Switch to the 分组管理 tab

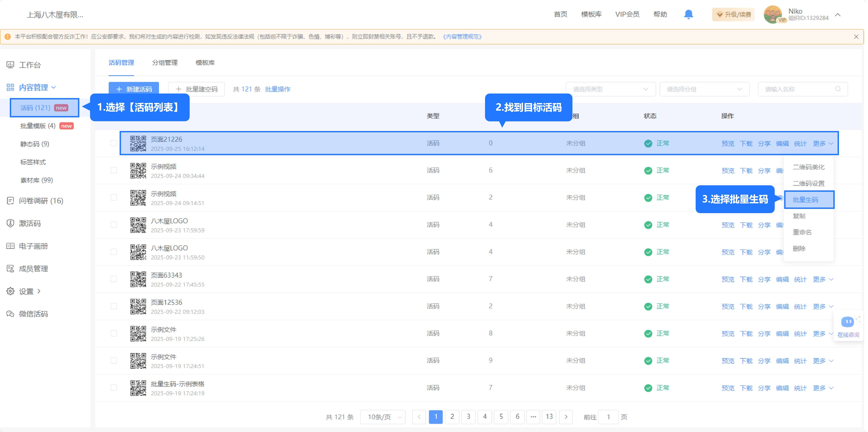point(164,63)
